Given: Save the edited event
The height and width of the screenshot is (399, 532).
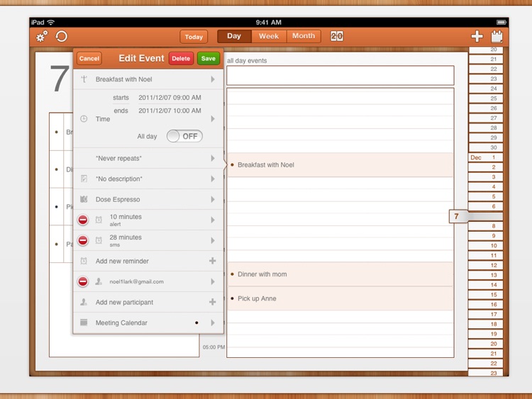Looking at the screenshot, I should (x=209, y=58).
